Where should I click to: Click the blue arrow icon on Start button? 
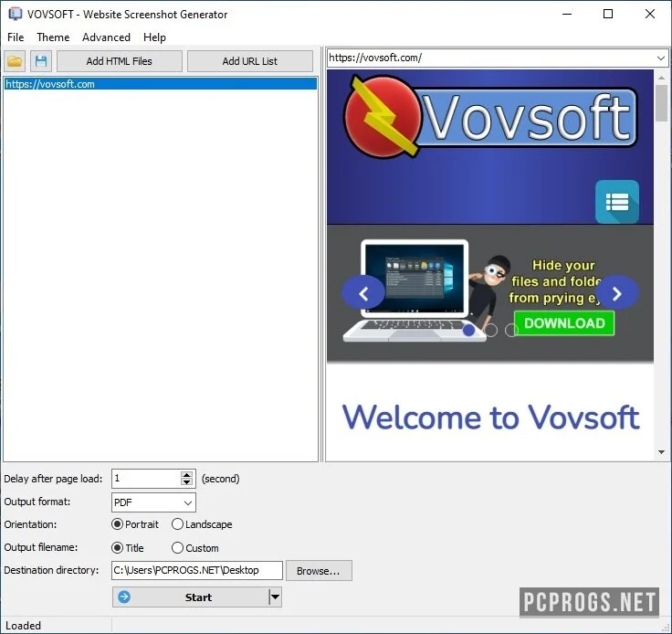(x=124, y=597)
